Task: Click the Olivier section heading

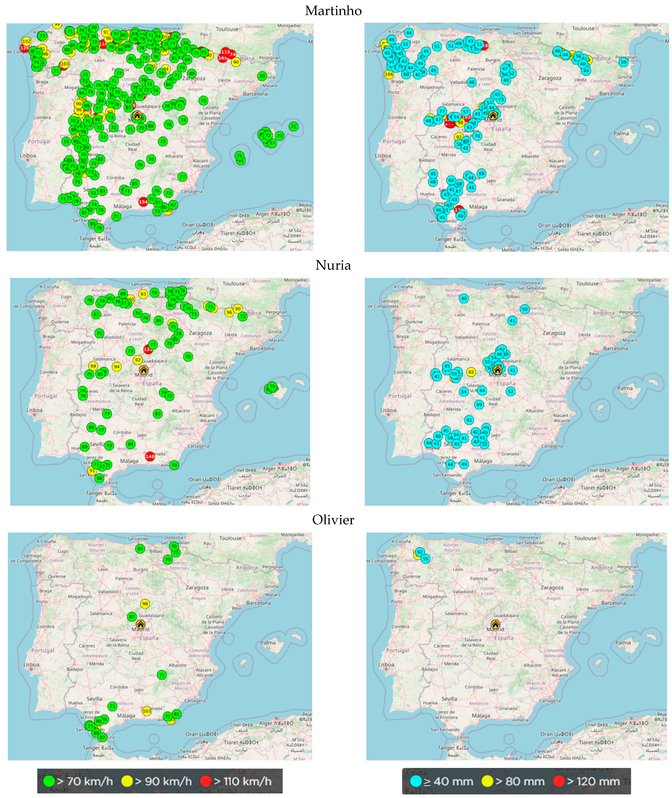Action: pos(333,520)
